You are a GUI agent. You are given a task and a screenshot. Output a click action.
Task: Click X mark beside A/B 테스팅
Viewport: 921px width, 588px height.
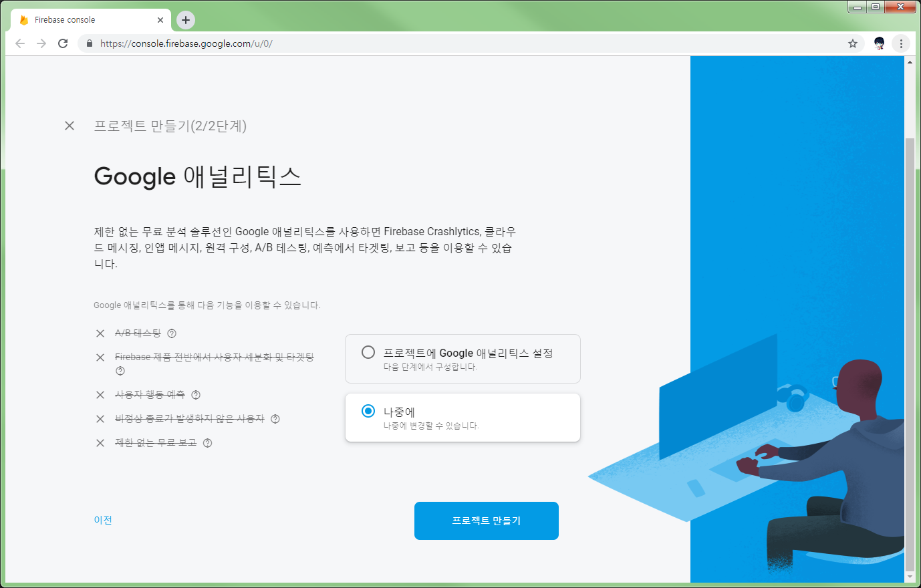pos(100,333)
